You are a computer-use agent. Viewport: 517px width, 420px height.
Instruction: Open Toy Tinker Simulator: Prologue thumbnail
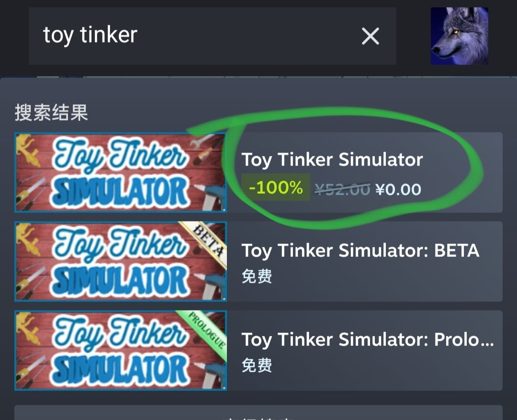point(121,350)
